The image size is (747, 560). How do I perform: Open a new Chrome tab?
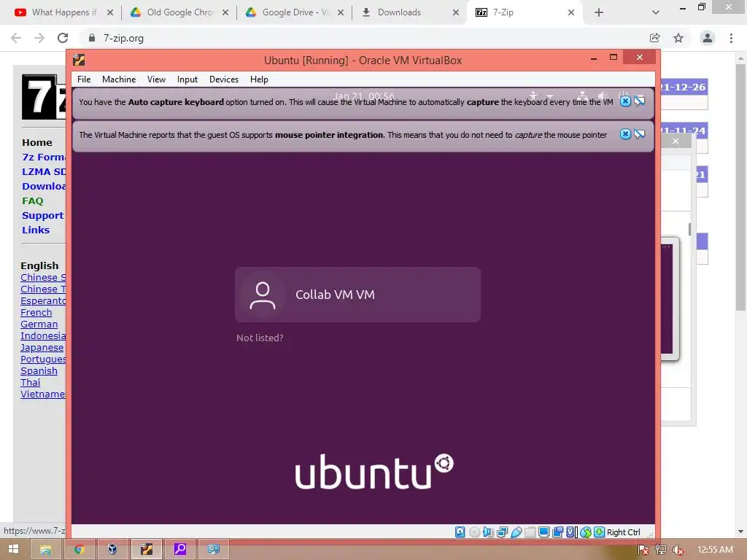pyautogui.click(x=599, y=12)
